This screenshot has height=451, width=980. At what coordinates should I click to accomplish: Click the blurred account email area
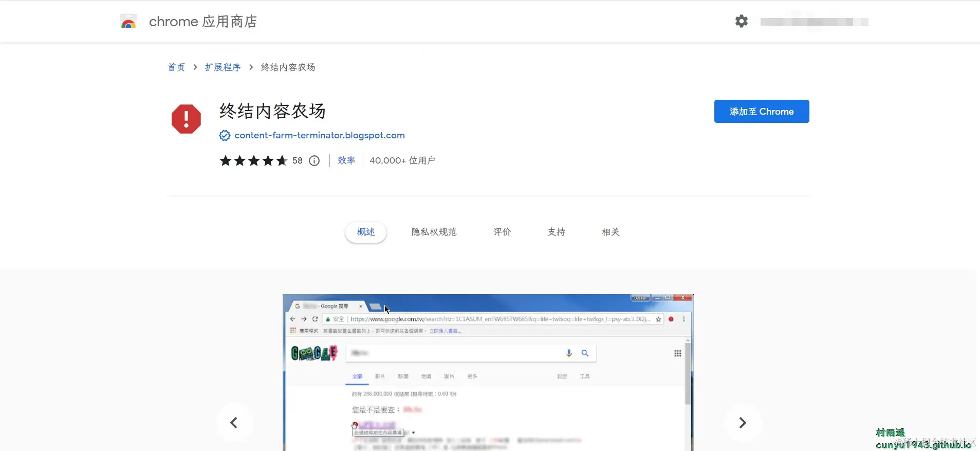[x=815, y=22]
